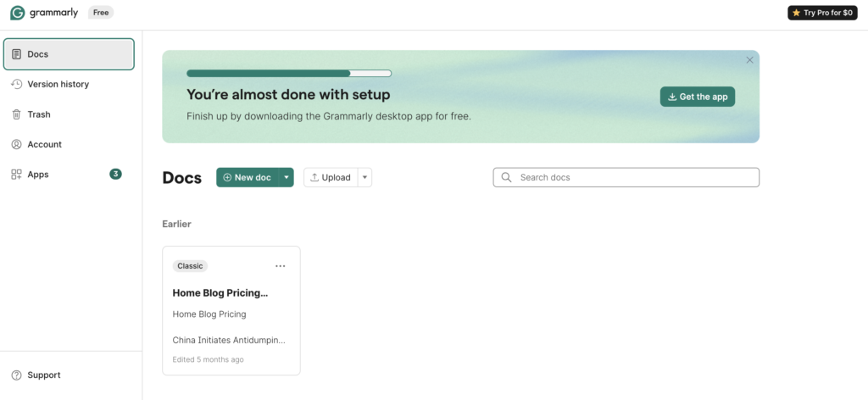Image resolution: width=868 pixels, height=400 pixels.
Task: Click into the Search docs field
Action: pos(626,178)
